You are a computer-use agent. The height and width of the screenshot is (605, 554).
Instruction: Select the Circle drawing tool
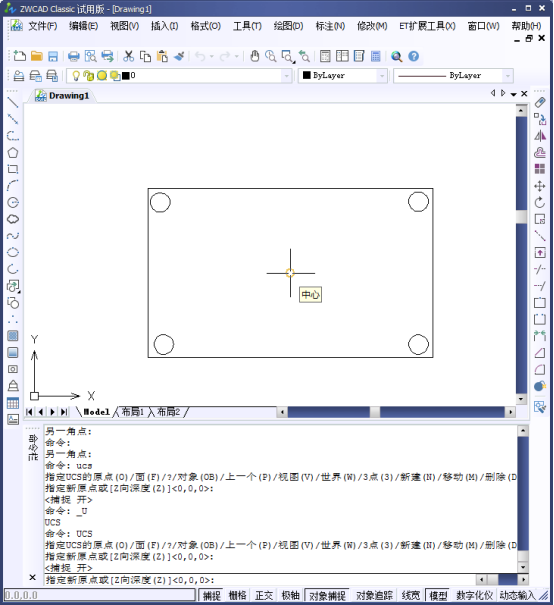tap(13, 202)
